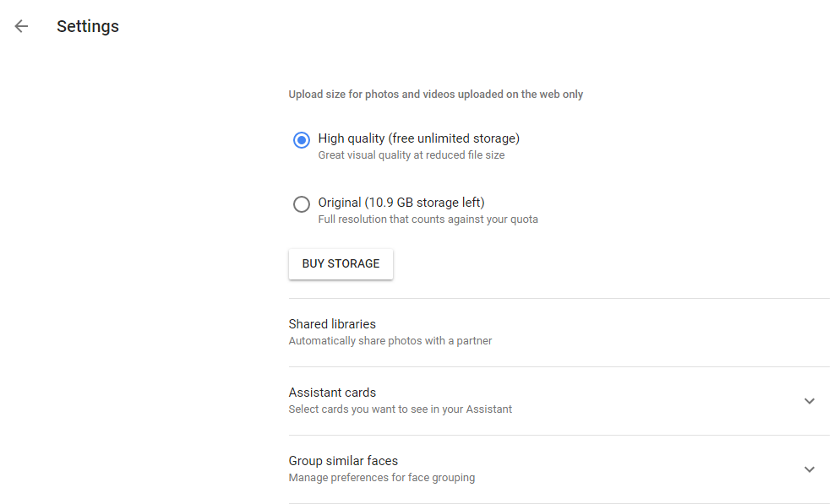Click the '(10.9 GB storage left)' text
The image size is (834, 504).
[x=424, y=203]
